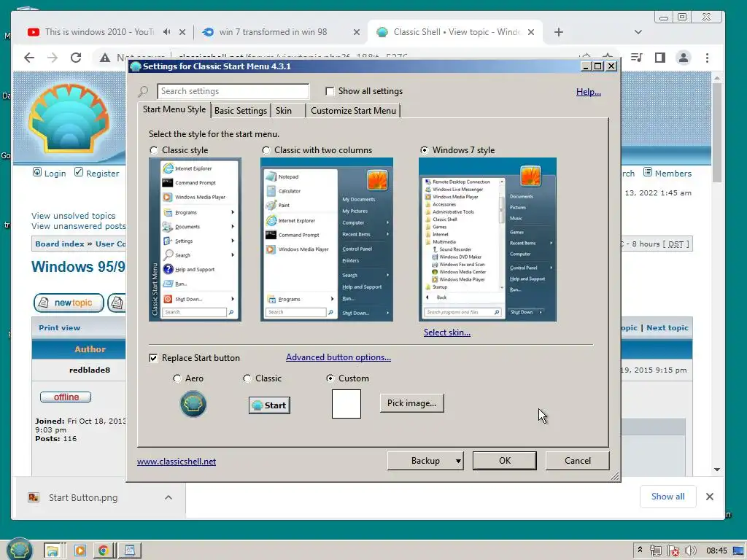This screenshot has width=747, height=560.
Task: Click the Classic Shell logo on forum page
Action: click(x=69, y=118)
